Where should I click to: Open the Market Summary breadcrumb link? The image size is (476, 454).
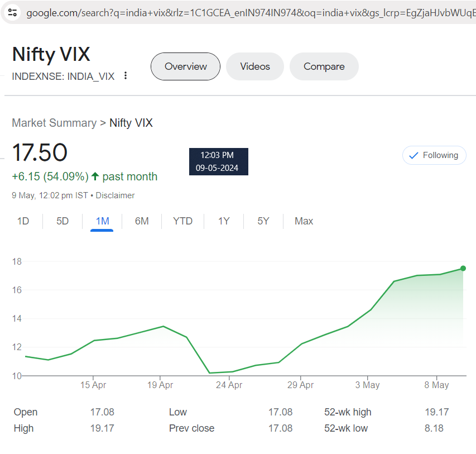[x=54, y=123]
